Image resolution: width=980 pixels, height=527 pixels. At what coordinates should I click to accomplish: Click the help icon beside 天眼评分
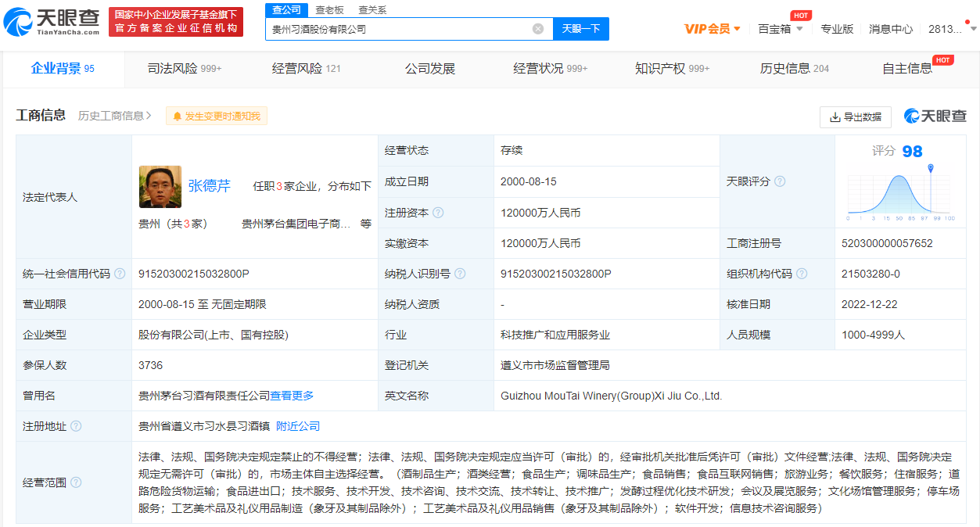coord(780,181)
